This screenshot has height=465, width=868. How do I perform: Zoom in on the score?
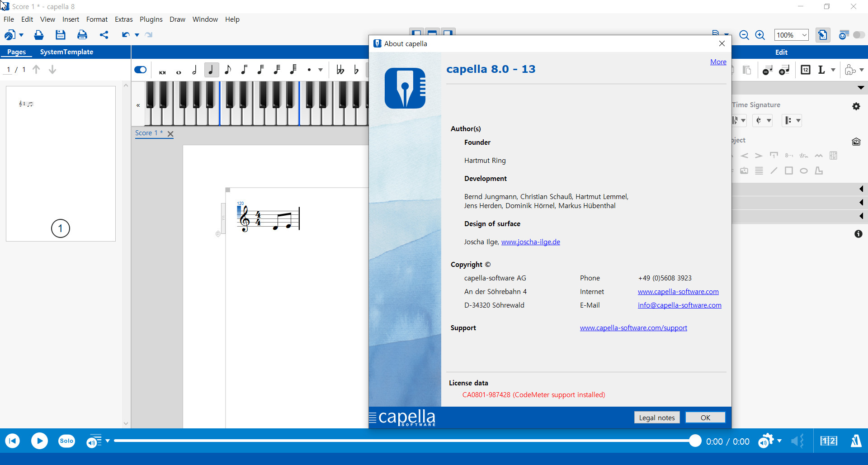click(x=760, y=35)
